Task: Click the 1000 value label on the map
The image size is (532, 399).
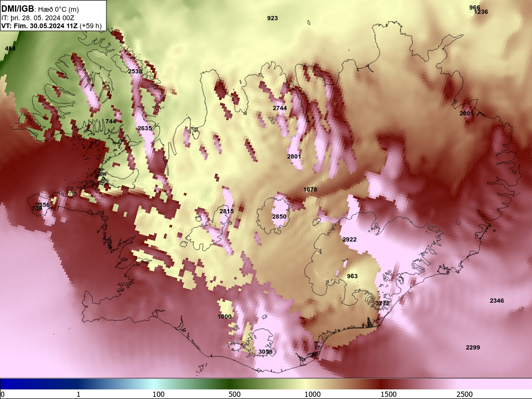Action: click(225, 317)
